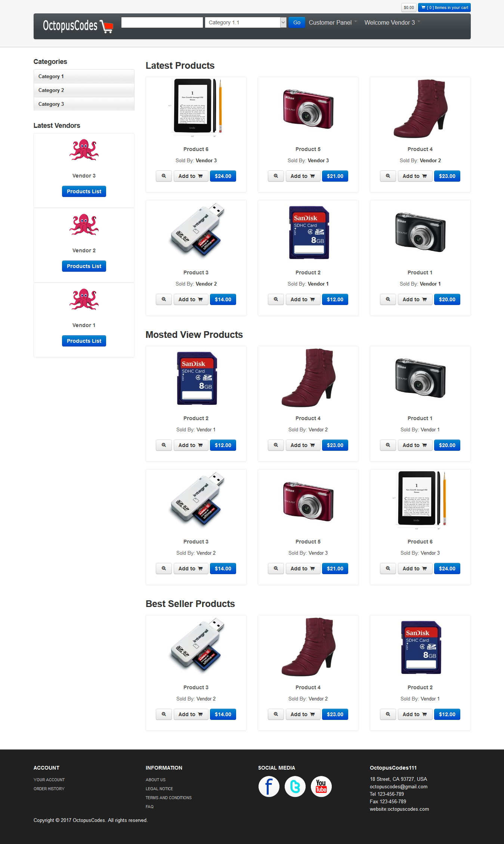Open the Twitter social media icon
The height and width of the screenshot is (844, 504).
coord(295,786)
